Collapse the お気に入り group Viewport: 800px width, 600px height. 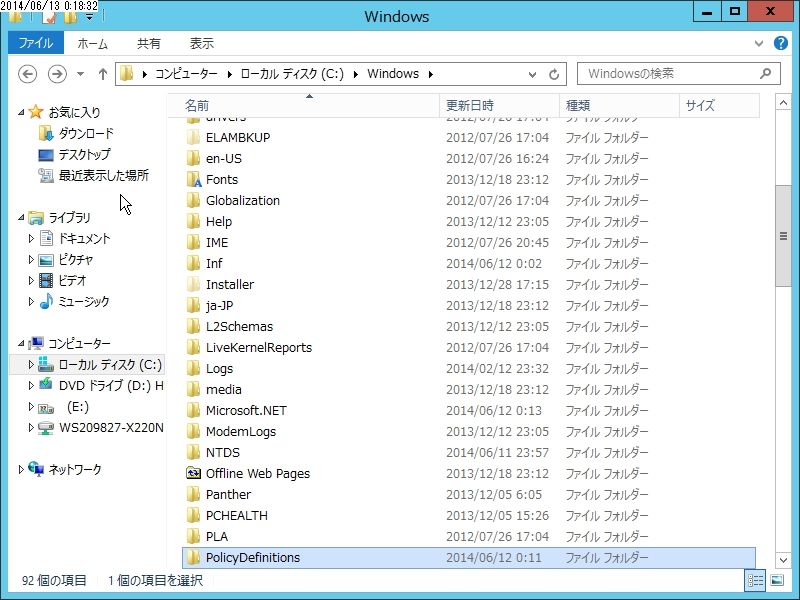click(x=21, y=112)
